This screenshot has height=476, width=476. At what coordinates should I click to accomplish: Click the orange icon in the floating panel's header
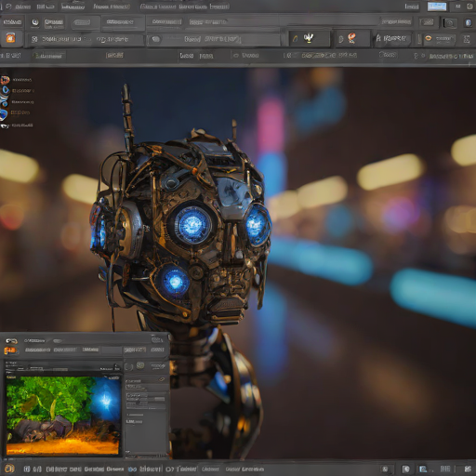click(x=10, y=350)
